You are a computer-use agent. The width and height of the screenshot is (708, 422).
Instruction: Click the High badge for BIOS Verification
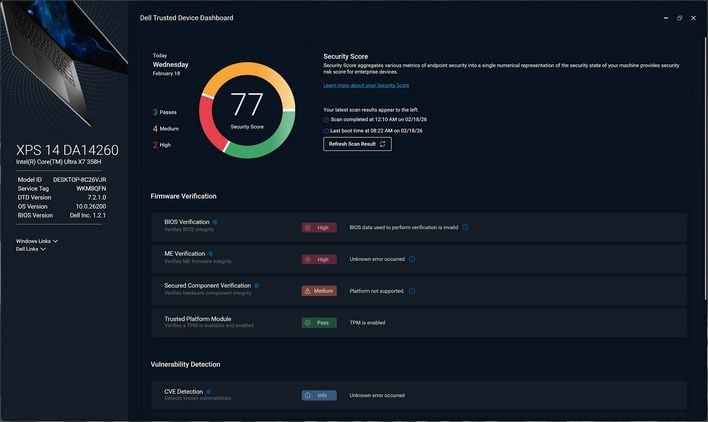point(319,227)
